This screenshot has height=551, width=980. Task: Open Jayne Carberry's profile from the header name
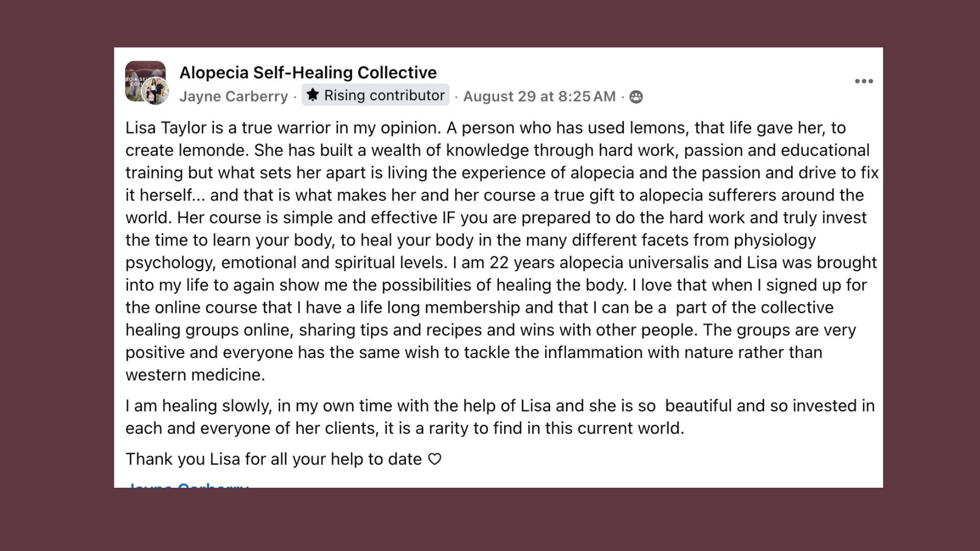233,96
